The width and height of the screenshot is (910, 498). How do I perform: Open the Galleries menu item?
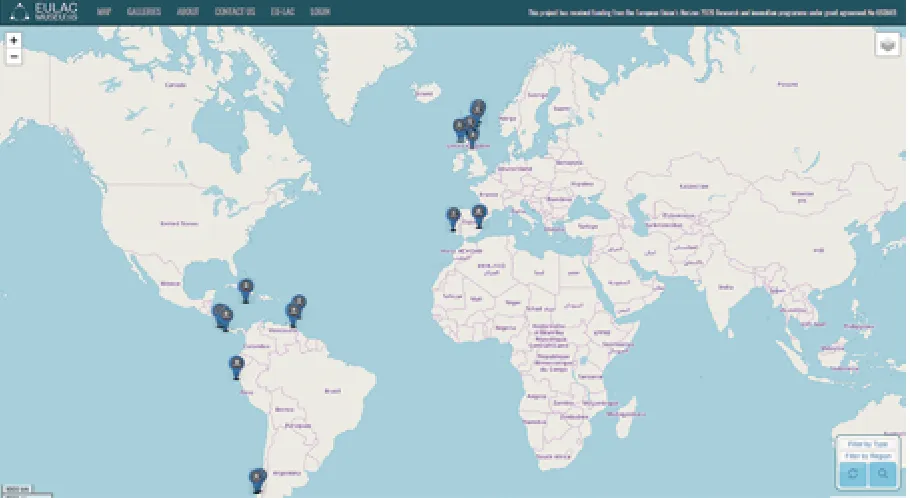coord(144,12)
